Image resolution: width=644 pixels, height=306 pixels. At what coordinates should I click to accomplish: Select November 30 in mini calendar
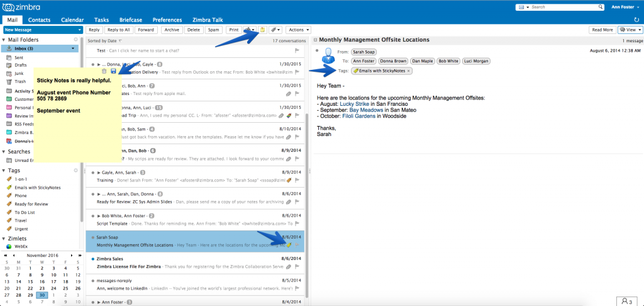tap(42, 295)
